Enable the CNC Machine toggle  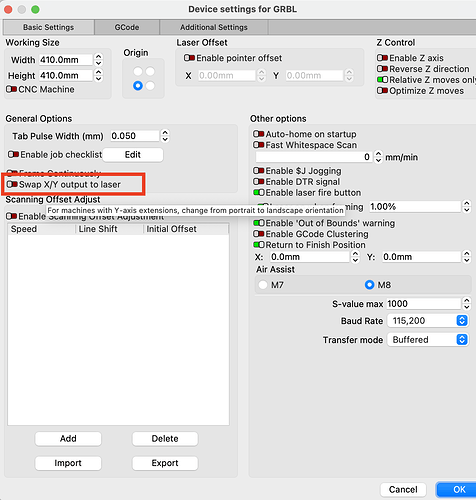[x=11, y=89]
